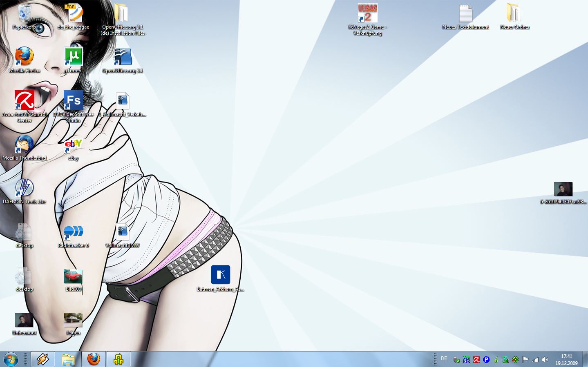Select the felgen image thumbnail
588x367 pixels.
tap(74, 320)
